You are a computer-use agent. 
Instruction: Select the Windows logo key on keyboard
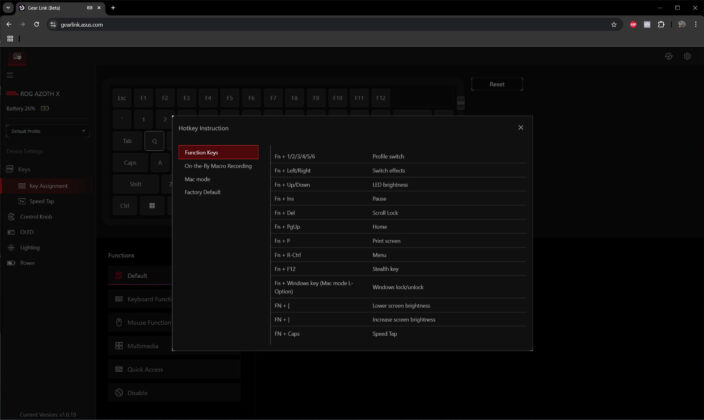tap(152, 206)
